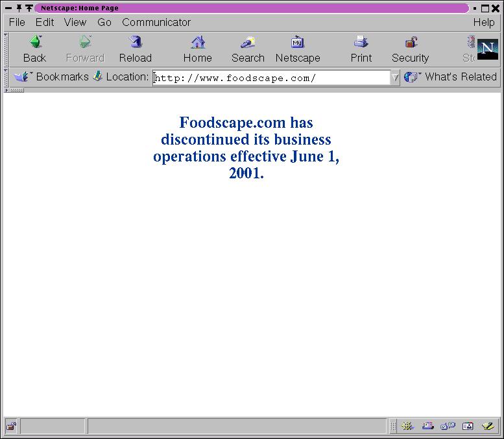Open the Search toolbar button
This screenshot has width=504, height=439.
click(248, 49)
